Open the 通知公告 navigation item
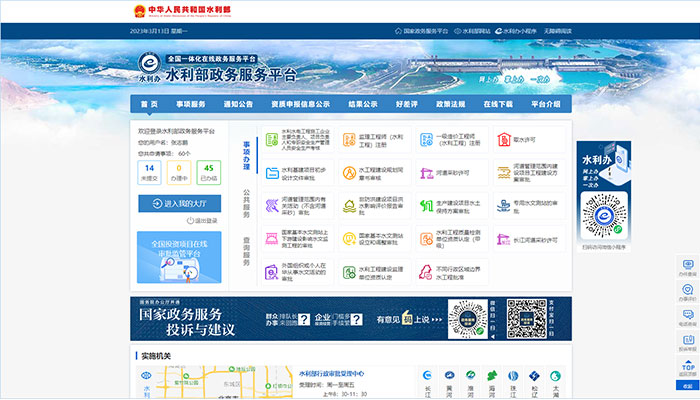Image resolution: width=700 pixels, height=400 pixels. coord(238,104)
